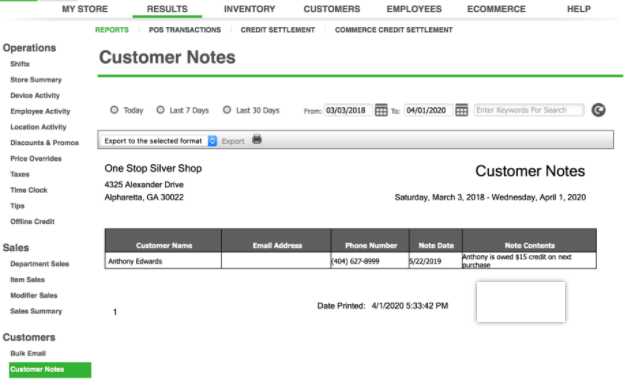Viewport: 634px width, 389px height.
Task: Click the From date field
Action: pyautogui.click(x=348, y=110)
